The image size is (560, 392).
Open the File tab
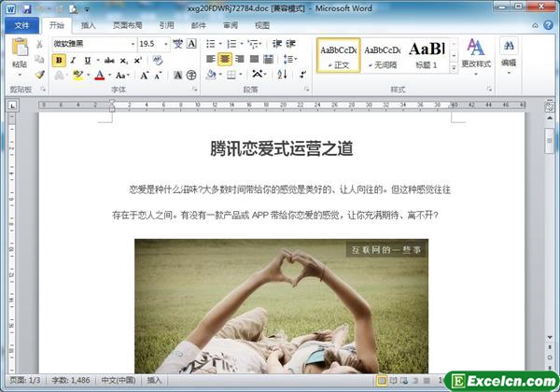(21, 25)
